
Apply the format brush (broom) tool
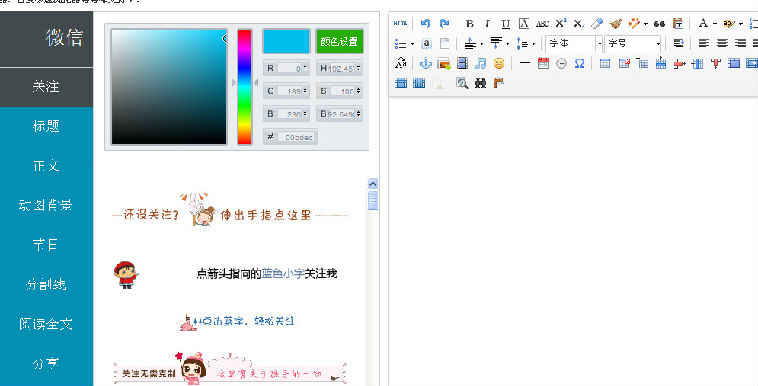[x=615, y=23]
